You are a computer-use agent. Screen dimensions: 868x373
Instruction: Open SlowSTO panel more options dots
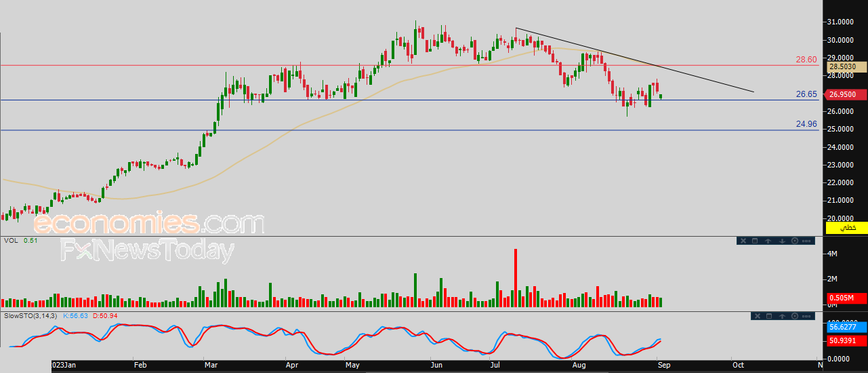click(x=808, y=316)
